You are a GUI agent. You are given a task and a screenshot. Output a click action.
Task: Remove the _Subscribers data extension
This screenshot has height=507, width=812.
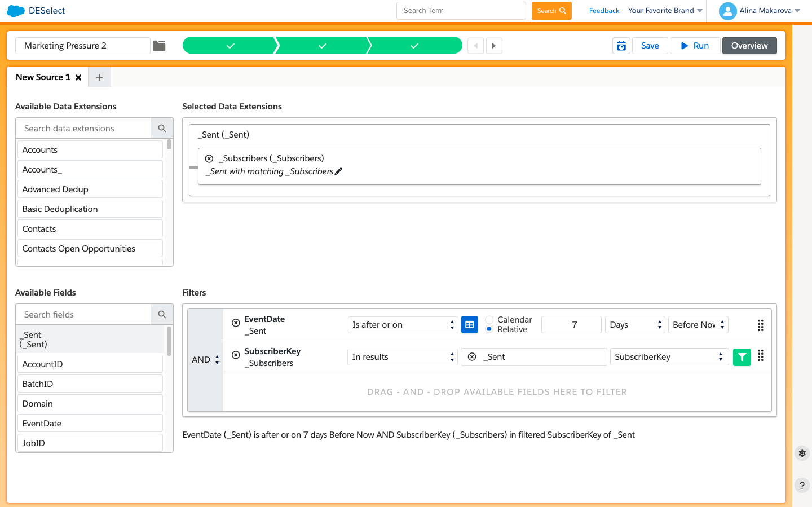[209, 159]
